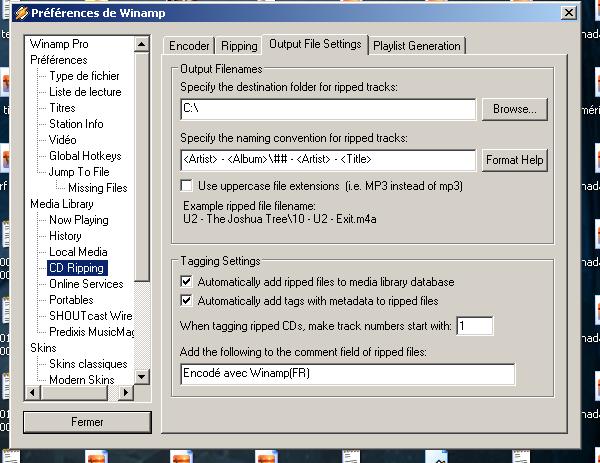The image size is (600, 463).
Task: Open Online Services preferences
Action: [x=86, y=284]
